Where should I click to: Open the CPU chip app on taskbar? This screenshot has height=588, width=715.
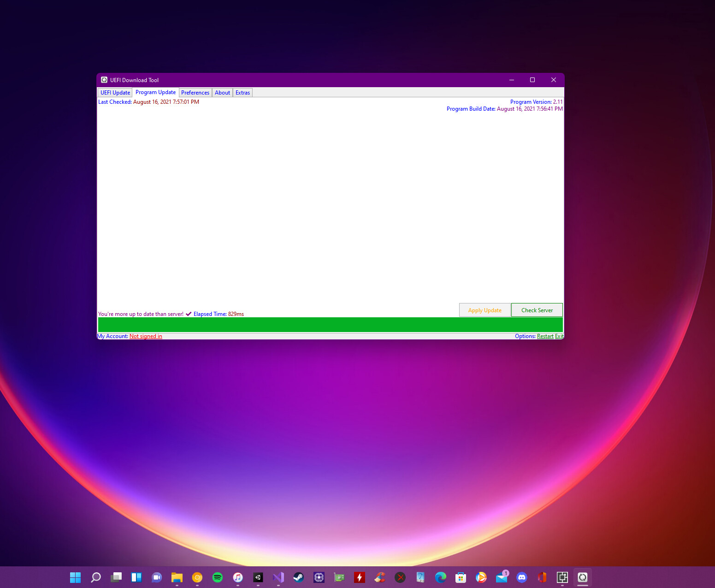click(319, 577)
